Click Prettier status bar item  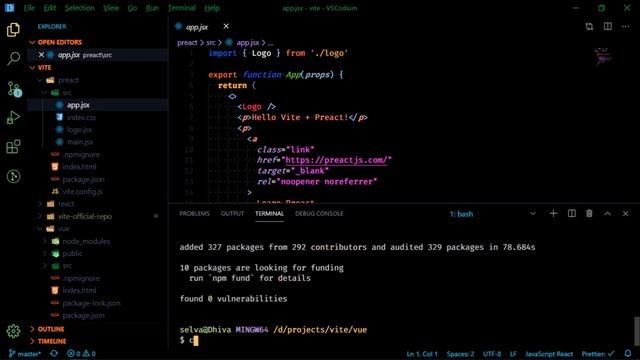[598, 353]
